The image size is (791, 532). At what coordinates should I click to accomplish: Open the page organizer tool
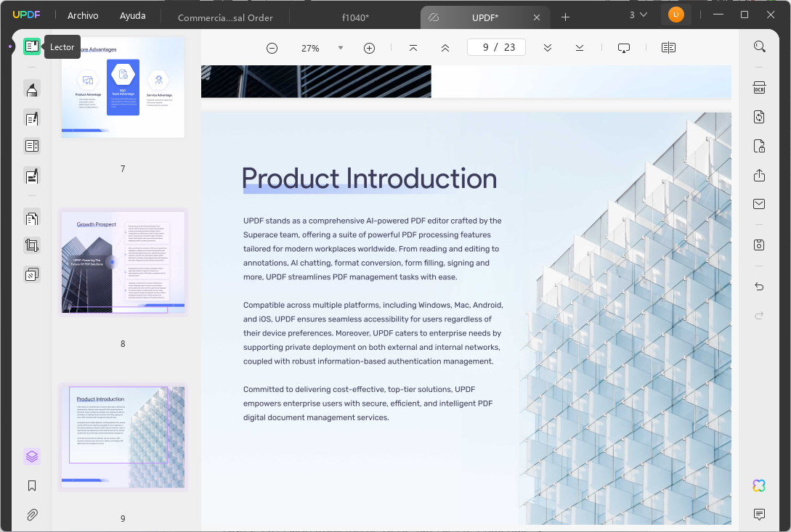[x=32, y=218]
